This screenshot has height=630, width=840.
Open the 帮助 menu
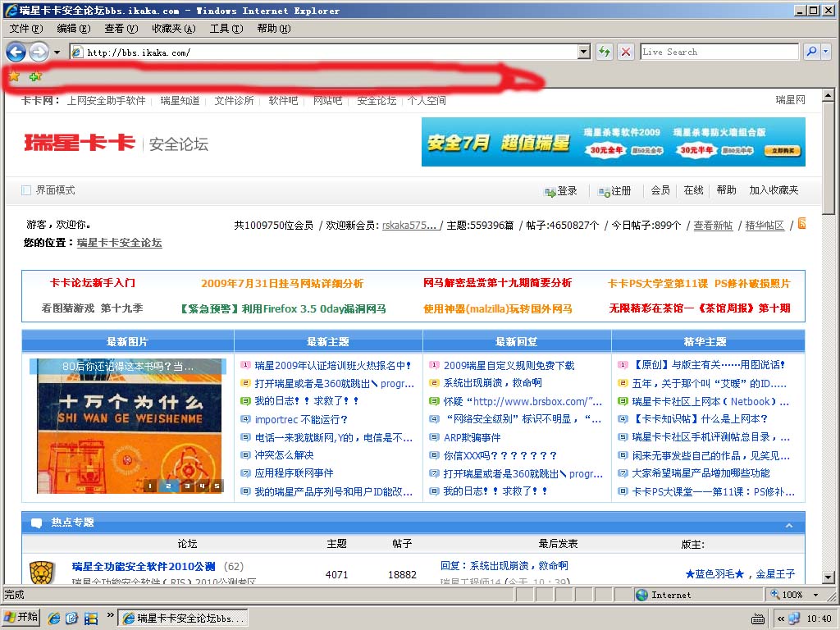point(274,29)
